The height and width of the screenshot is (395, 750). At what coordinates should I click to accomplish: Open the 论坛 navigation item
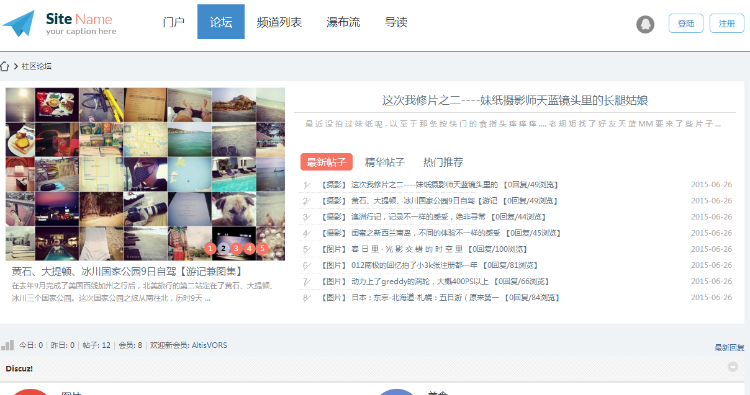coord(221,22)
